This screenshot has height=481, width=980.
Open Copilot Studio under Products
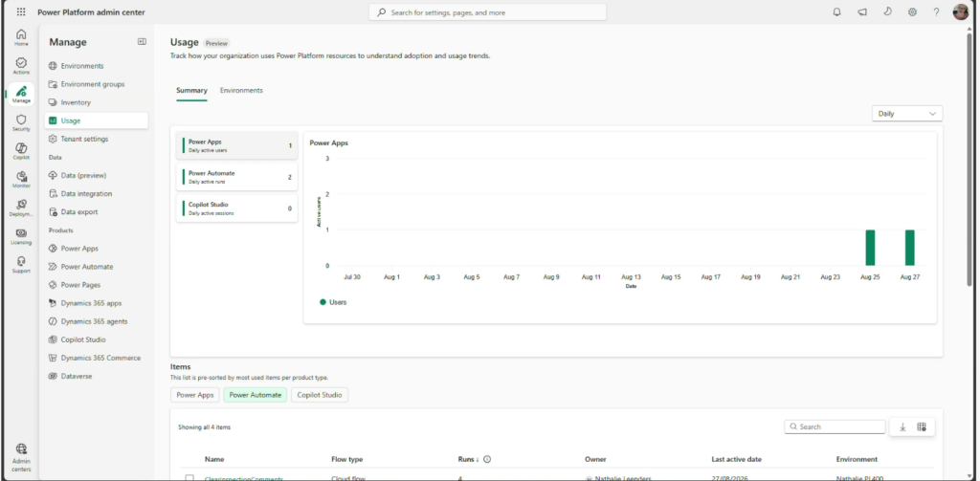coord(97,339)
